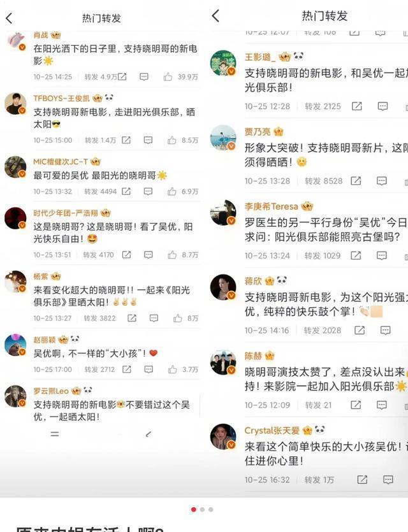Open 李庚希Teresa's username link
Screen dimensions: 408x532
[271, 206]
